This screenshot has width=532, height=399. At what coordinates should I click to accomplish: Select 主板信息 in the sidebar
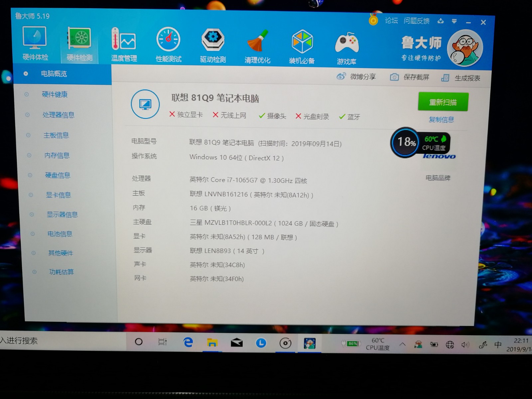(56, 135)
